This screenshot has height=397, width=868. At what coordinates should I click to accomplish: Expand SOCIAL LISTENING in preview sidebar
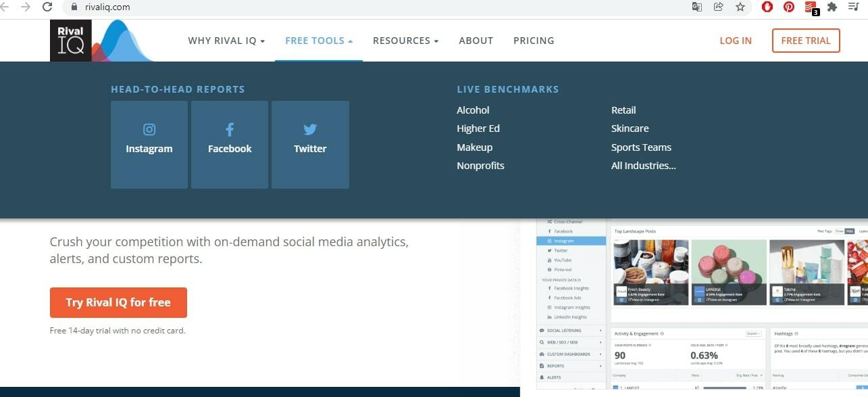pos(571,331)
